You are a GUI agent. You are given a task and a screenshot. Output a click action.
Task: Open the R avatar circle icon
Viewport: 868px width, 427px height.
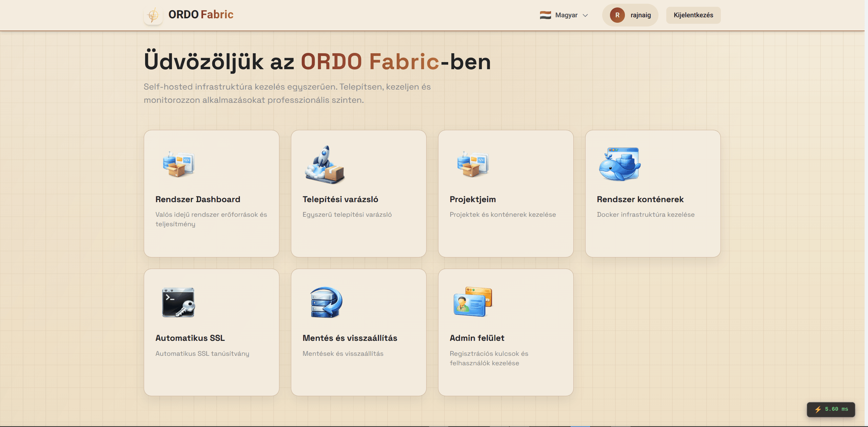[618, 15]
